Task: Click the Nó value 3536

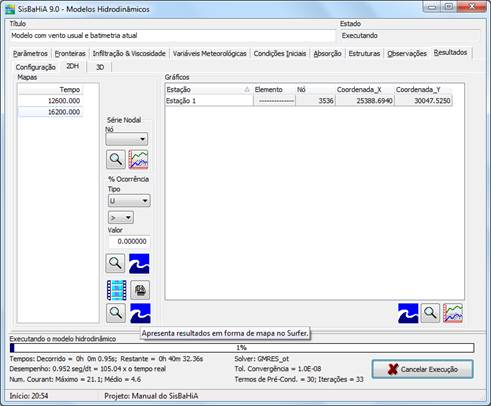Action: 315,101
